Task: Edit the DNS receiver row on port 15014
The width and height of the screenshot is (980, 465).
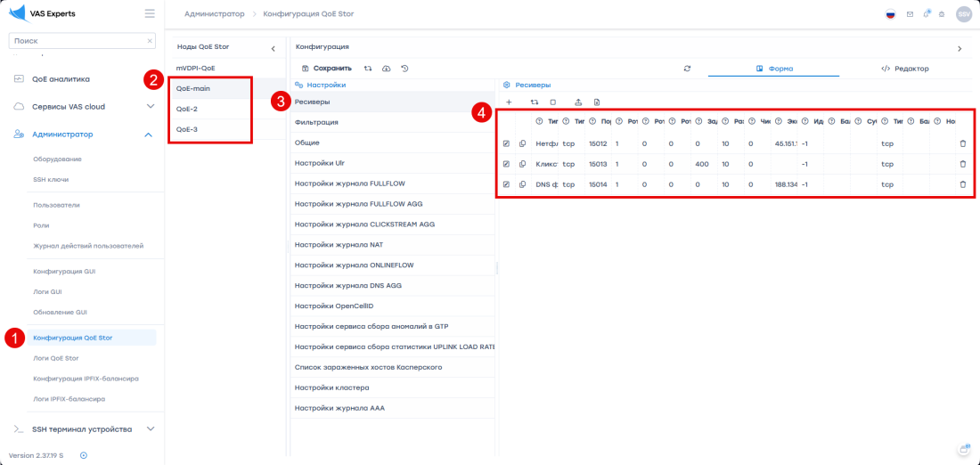Action: pos(507,184)
